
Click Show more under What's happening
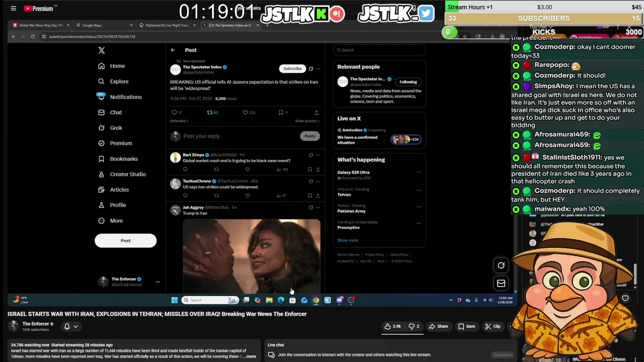[x=348, y=240]
